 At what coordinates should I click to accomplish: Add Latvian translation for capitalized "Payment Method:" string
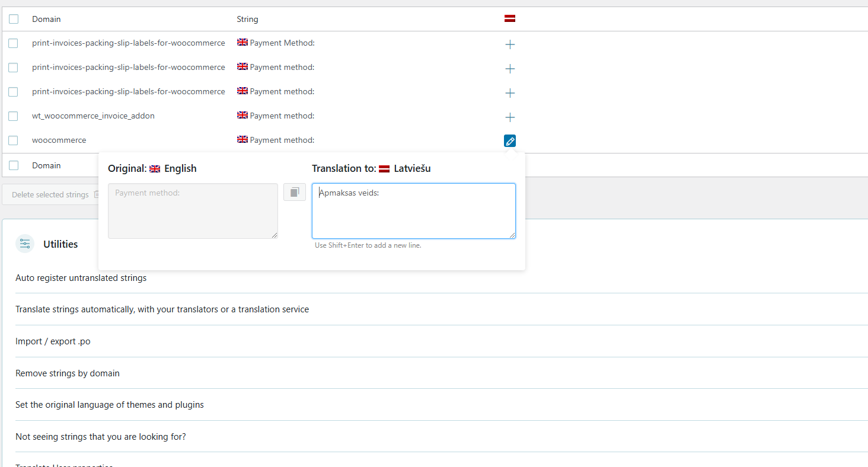510,44
